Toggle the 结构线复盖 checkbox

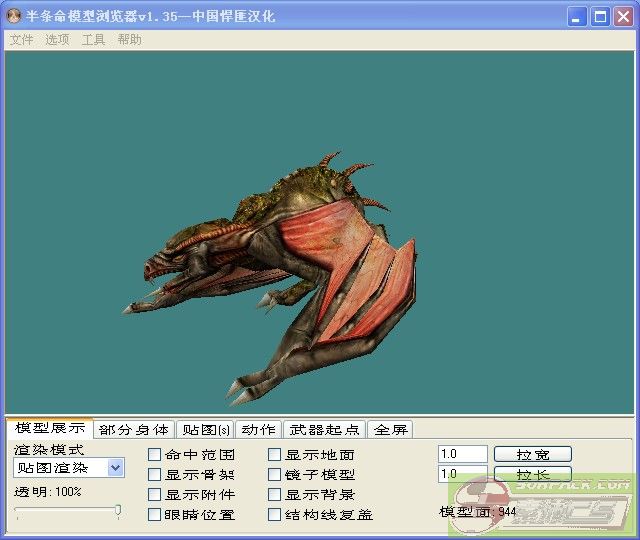274,515
